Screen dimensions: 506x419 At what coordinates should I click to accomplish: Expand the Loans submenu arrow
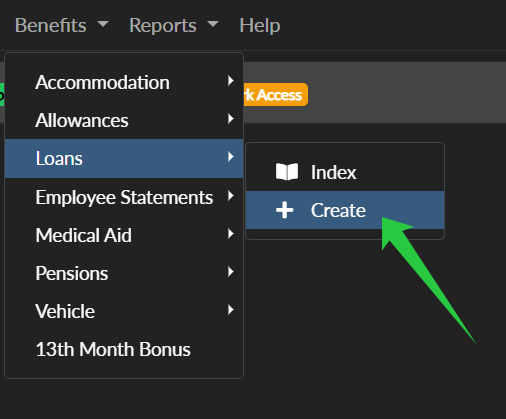230,157
